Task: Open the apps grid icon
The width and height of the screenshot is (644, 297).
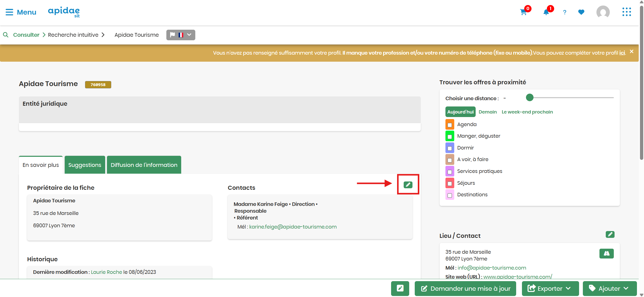Action: pyautogui.click(x=627, y=12)
